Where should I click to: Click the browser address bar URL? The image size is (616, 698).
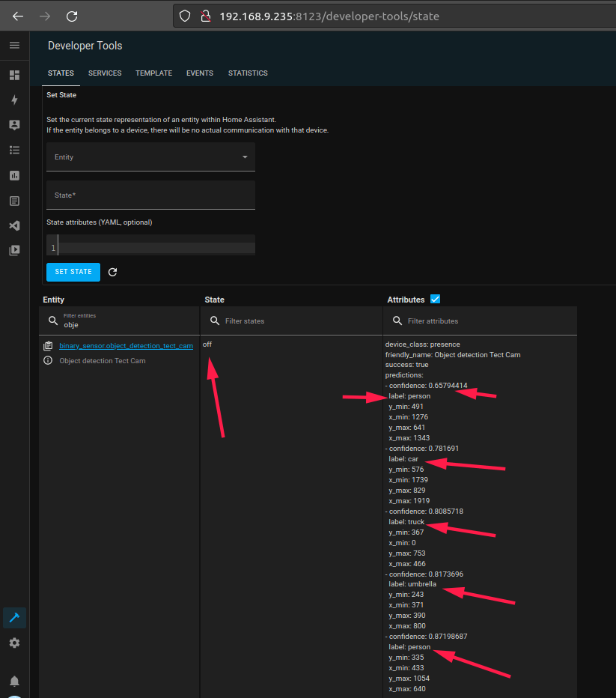click(329, 16)
